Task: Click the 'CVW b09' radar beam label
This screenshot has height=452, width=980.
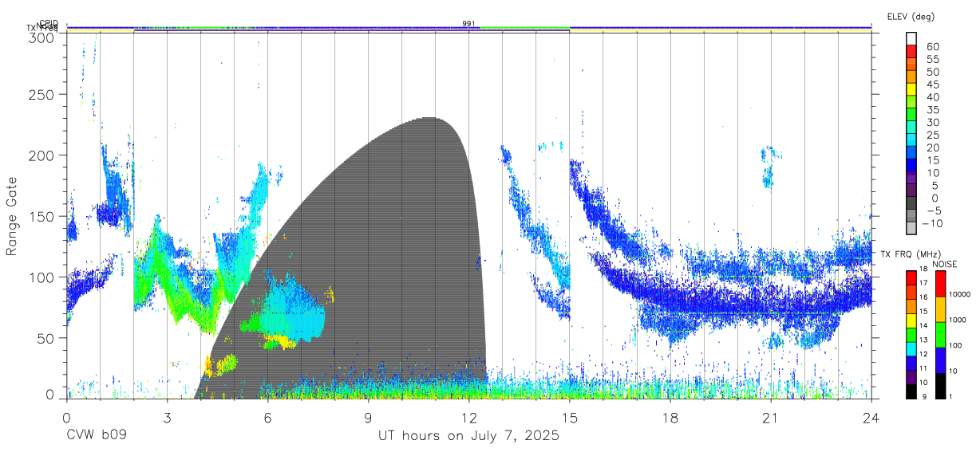Action: pyautogui.click(x=97, y=436)
